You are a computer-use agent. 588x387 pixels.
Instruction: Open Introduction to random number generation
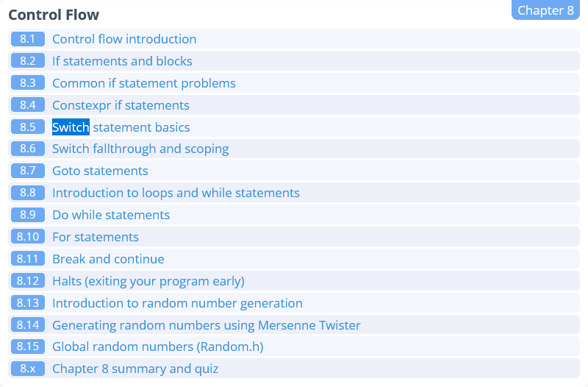click(177, 303)
